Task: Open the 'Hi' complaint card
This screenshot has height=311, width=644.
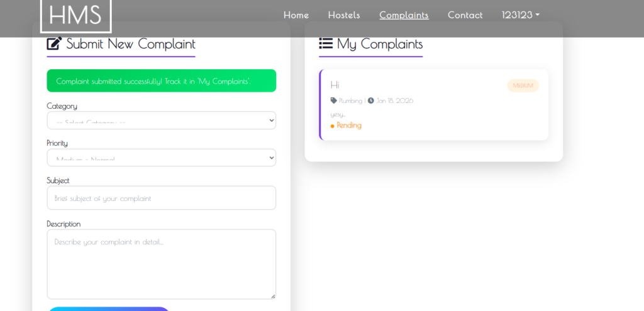Action: pyautogui.click(x=434, y=105)
